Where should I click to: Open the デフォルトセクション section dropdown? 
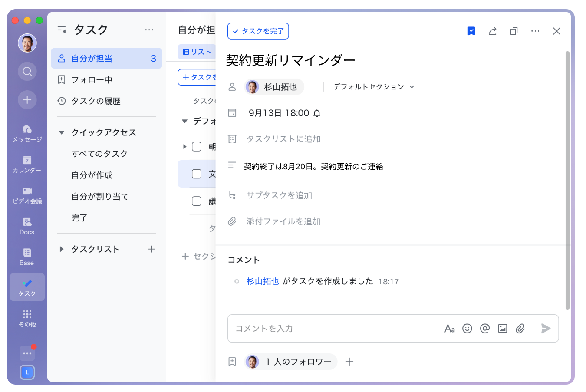(x=374, y=87)
